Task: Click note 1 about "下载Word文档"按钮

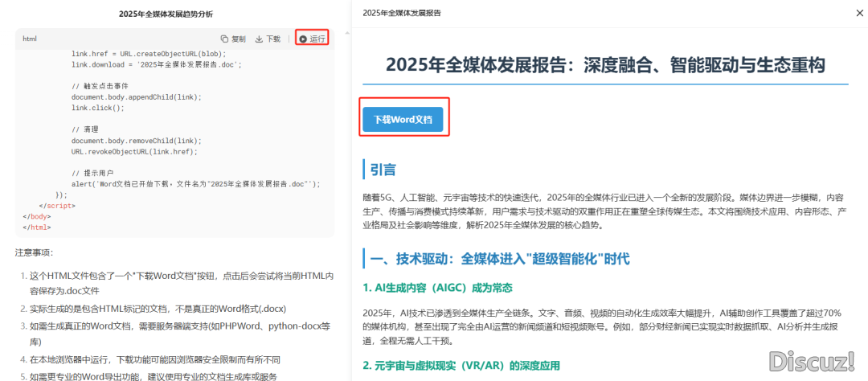Action: pyautogui.click(x=181, y=283)
